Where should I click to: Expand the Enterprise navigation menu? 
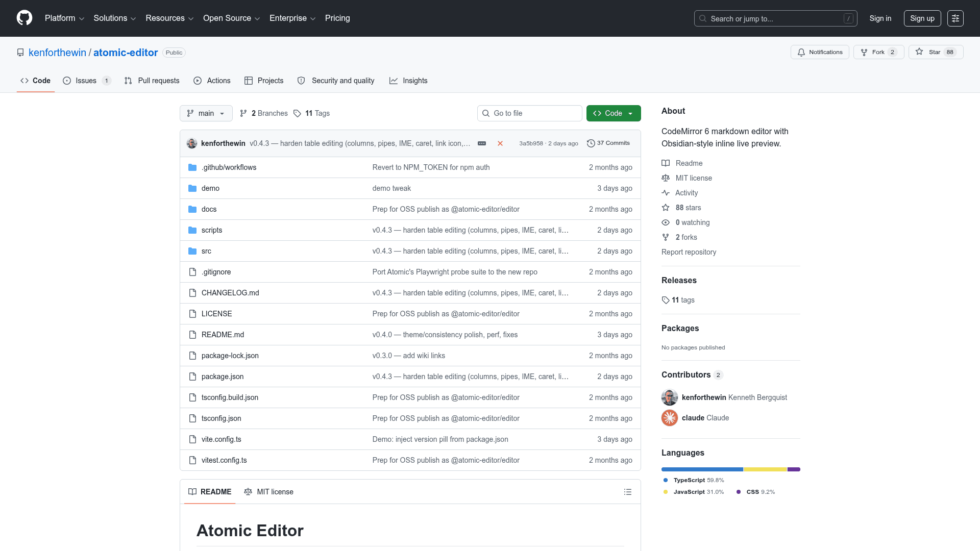(292, 18)
